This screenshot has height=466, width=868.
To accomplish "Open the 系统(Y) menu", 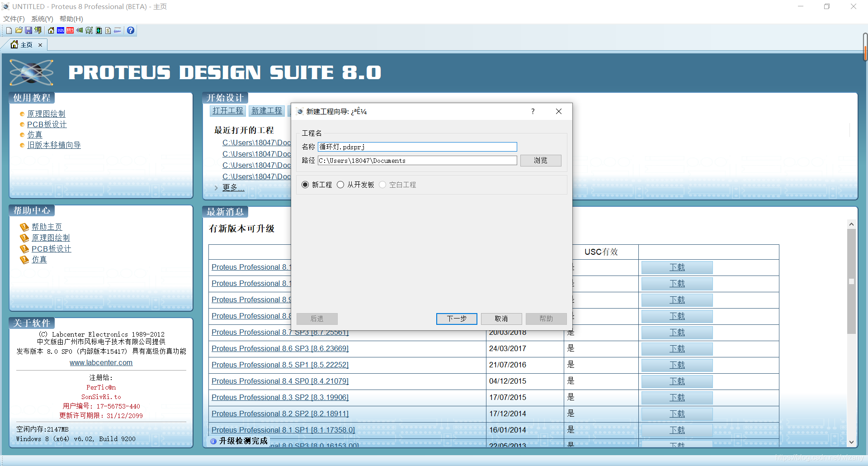I will 42,19.
